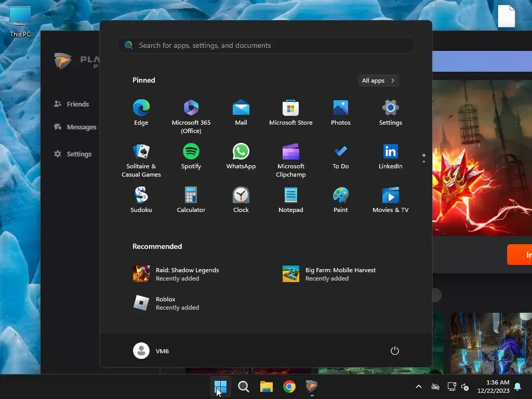532x399 pixels.
Task: Open Solitaire & Casual Games
Action: (141, 161)
